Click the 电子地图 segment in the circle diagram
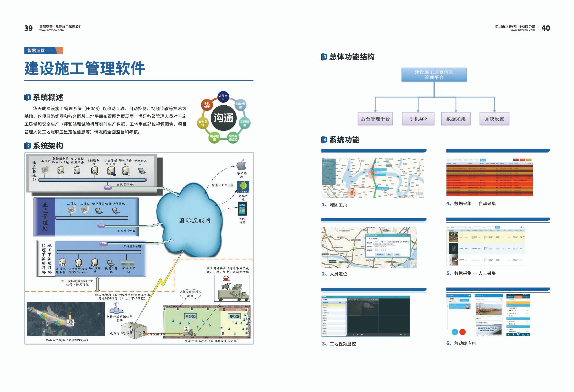Screen dimensions: 574x392 214,138
